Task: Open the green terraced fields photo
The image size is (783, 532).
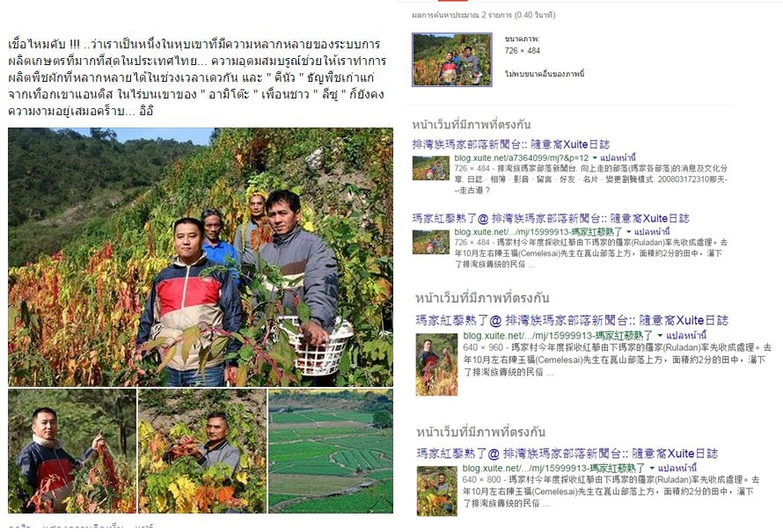Action: [x=331, y=451]
